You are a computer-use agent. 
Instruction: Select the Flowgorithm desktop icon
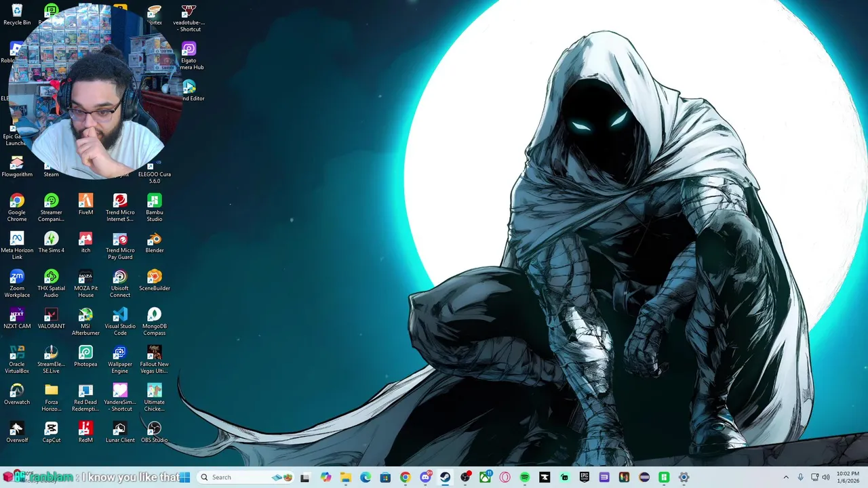click(17, 167)
